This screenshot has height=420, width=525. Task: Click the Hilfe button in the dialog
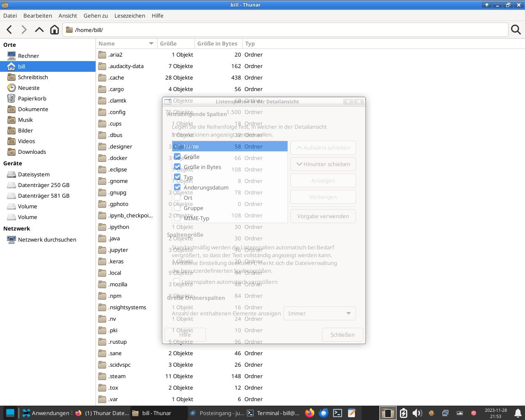[185, 335]
